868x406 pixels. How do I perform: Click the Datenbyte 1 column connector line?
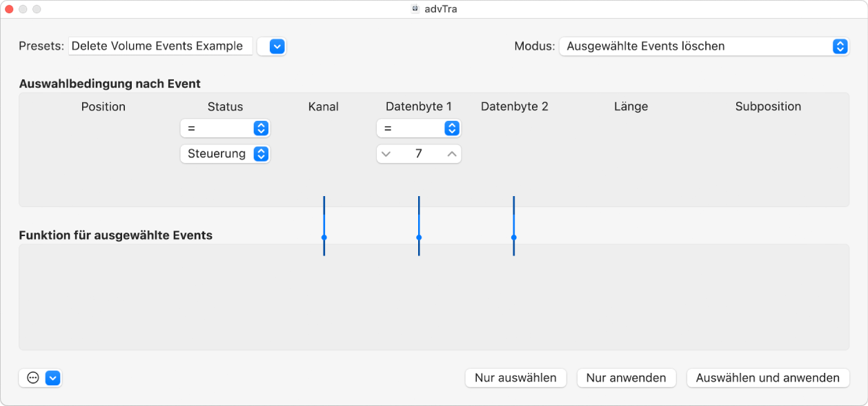(418, 238)
